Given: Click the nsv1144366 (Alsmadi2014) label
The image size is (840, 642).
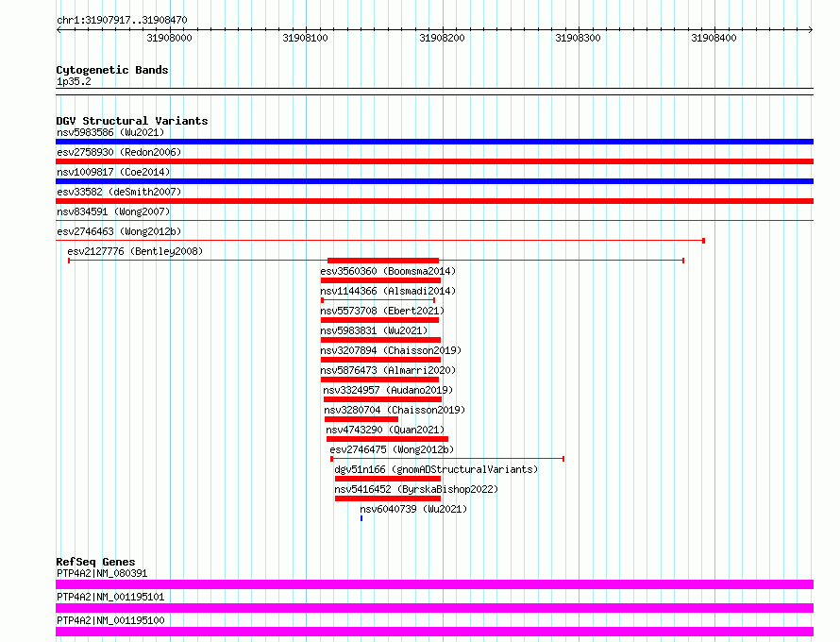Looking at the screenshot, I should click(x=388, y=291).
